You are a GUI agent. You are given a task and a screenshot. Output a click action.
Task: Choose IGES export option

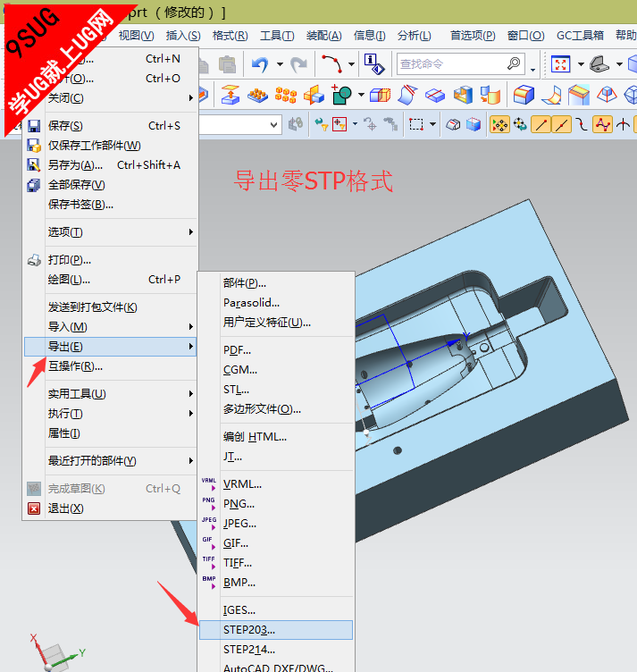276,610
